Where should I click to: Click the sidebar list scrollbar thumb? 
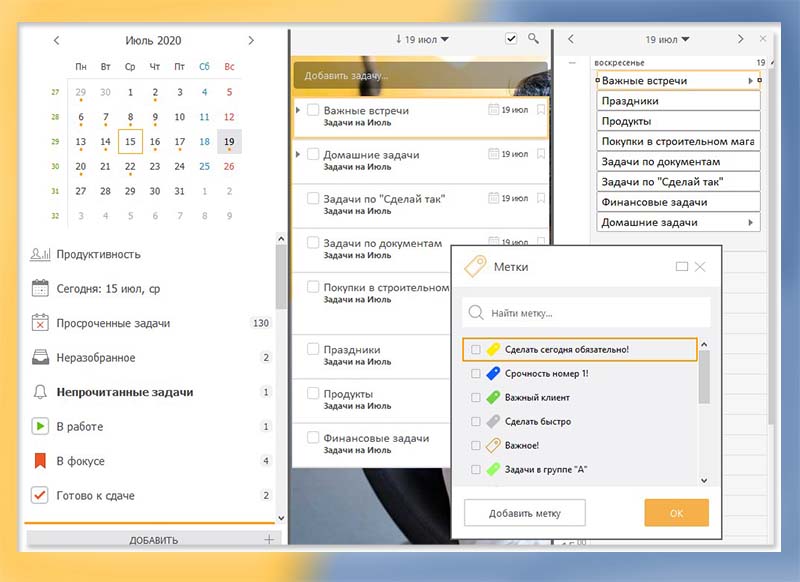(281, 276)
